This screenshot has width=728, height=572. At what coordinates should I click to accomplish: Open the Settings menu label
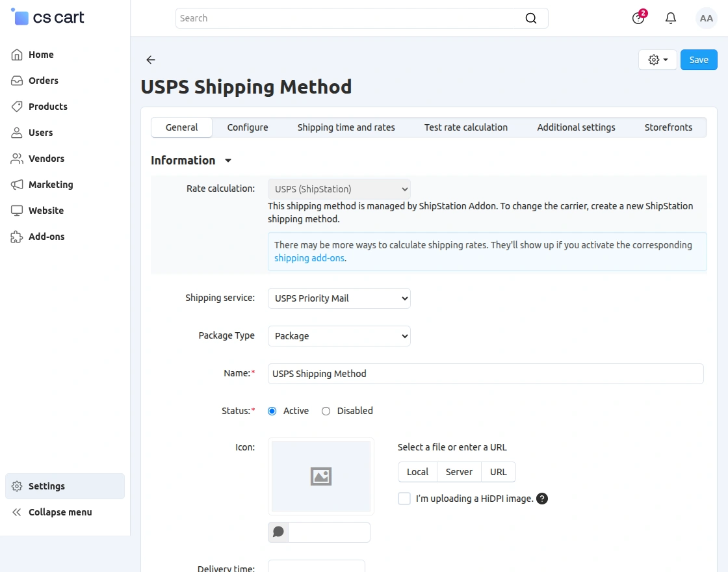coord(47,486)
